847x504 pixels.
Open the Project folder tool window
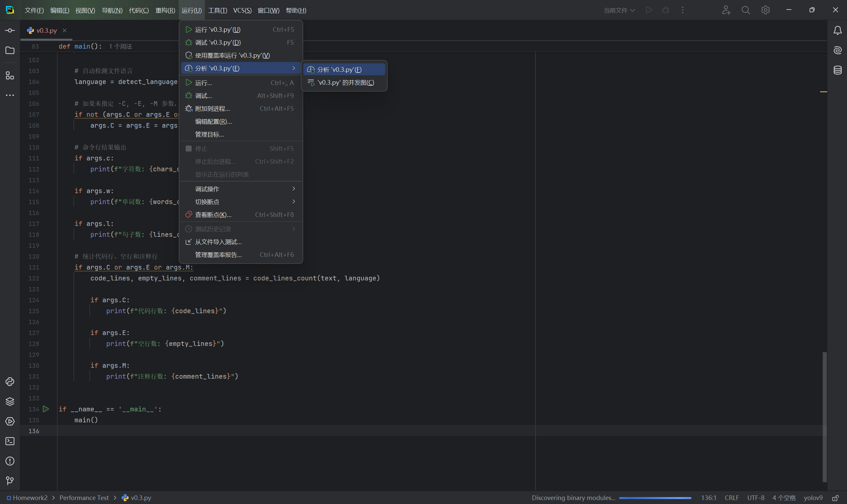pos(10,50)
